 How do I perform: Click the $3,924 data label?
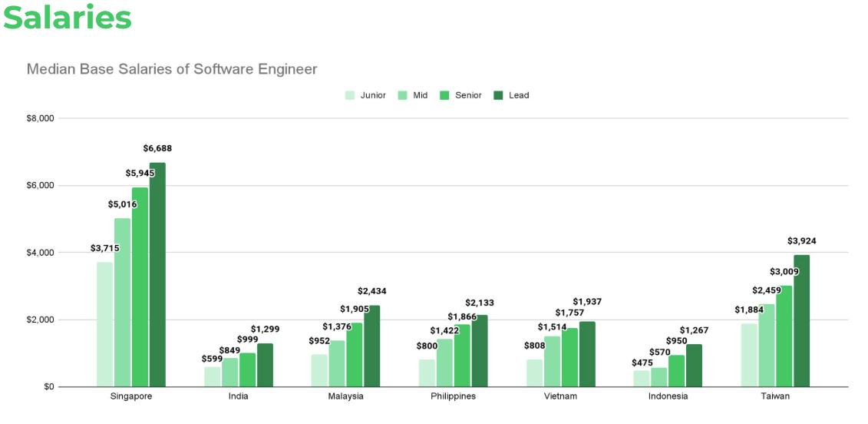801,241
